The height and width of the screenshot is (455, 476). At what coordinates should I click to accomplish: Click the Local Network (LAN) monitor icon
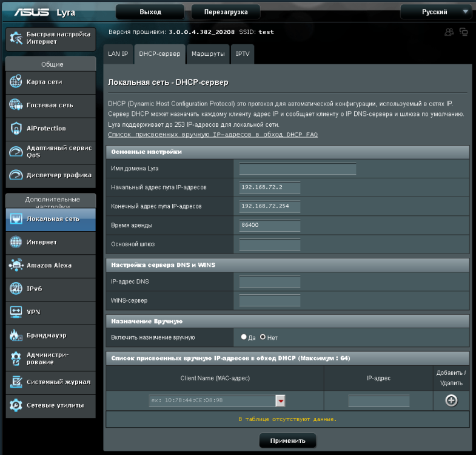16,218
